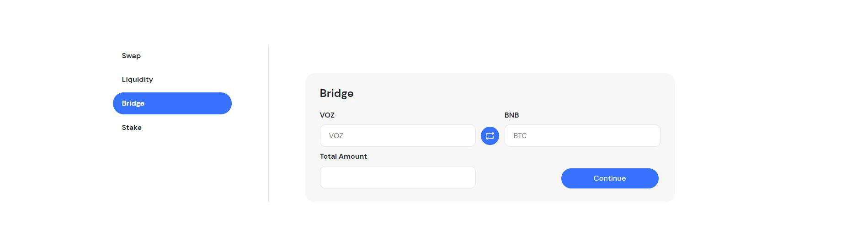Submit the bridge form with Continue
The image size is (868, 247).
[x=609, y=178]
